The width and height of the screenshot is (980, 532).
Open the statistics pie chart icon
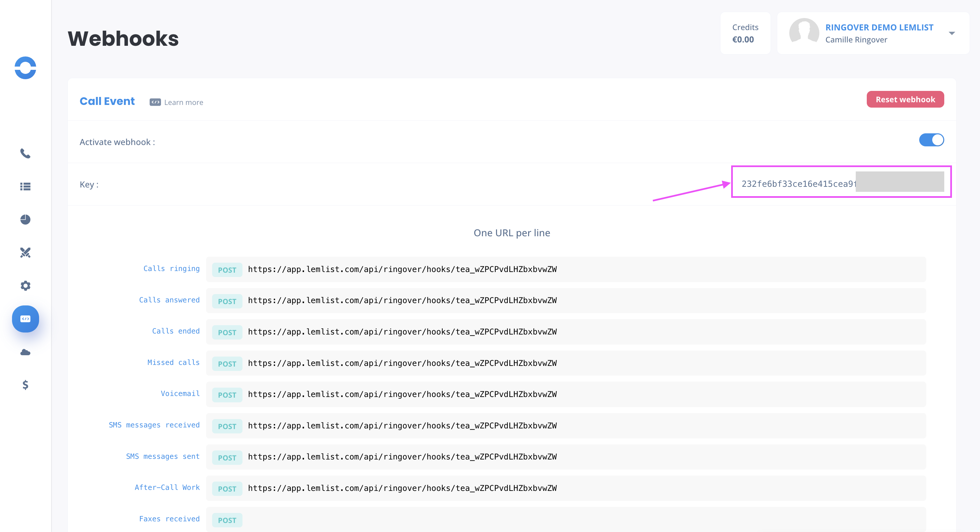click(x=25, y=220)
